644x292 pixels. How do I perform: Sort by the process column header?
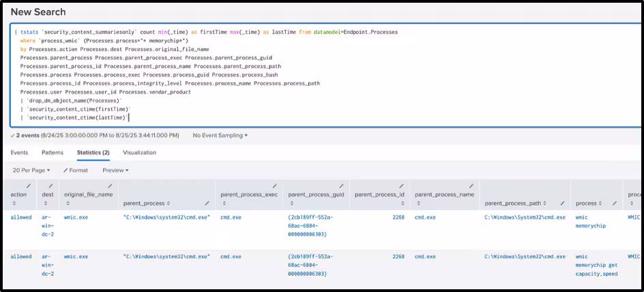[587, 203]
